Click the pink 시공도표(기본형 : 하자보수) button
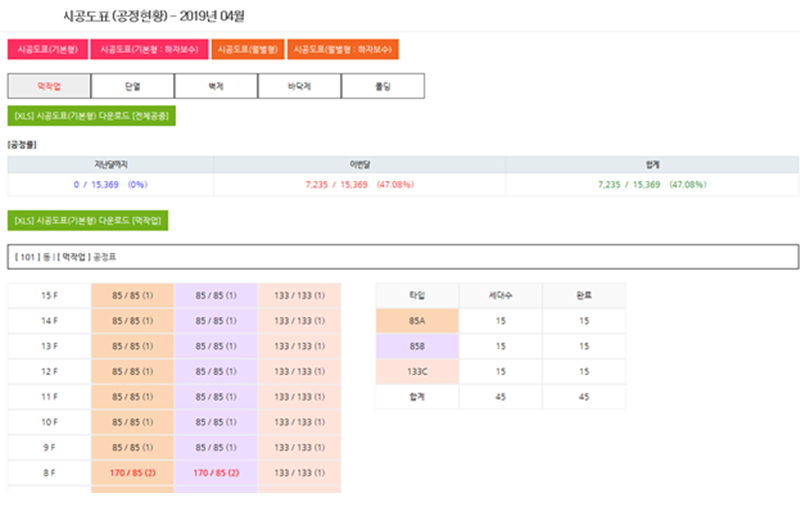This screenshot has height=520, width=800. (x=150, y=49)
